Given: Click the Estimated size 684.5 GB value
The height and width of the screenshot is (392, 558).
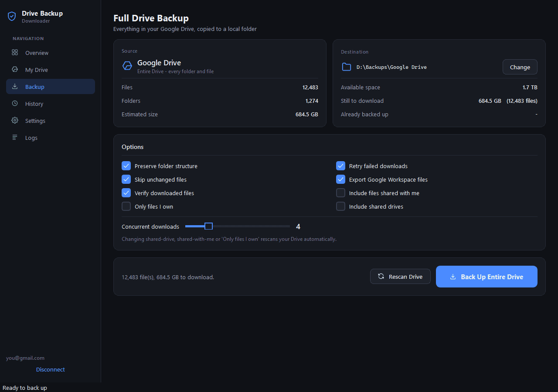Looking at the screenshot, I should (x=307, y=114).
